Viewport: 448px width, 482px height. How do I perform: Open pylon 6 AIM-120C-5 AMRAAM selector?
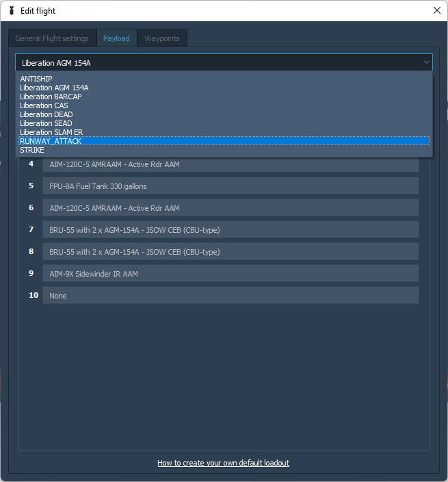[x=230, y=208]
